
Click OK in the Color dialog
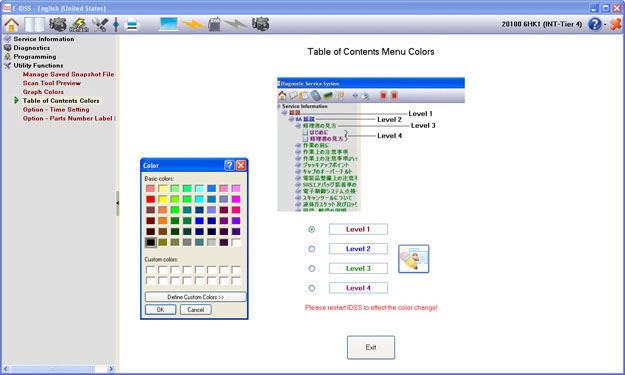(160, 310)
